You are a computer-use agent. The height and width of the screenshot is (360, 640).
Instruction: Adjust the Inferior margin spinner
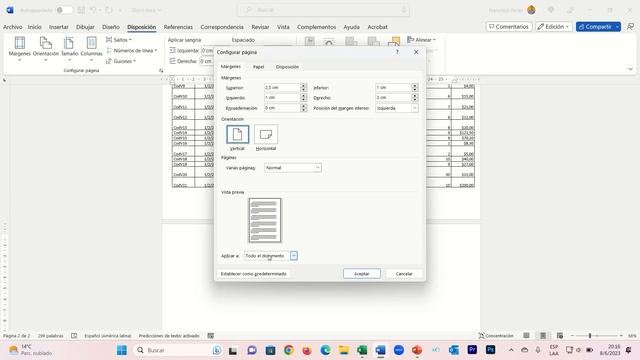[x=415, y=87]
